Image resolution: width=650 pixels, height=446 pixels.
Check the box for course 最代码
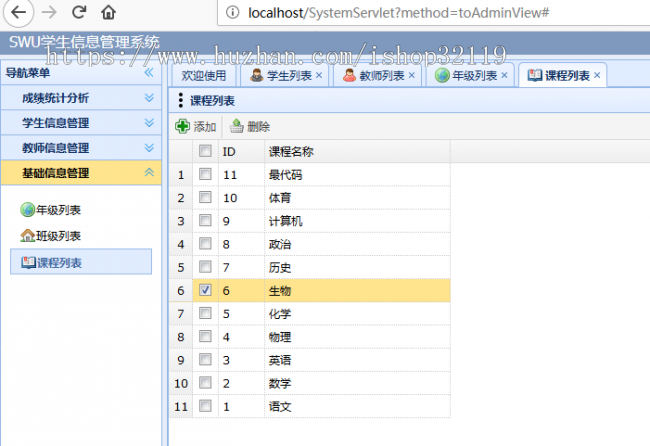pyautogui.click(x=205, y=174)
